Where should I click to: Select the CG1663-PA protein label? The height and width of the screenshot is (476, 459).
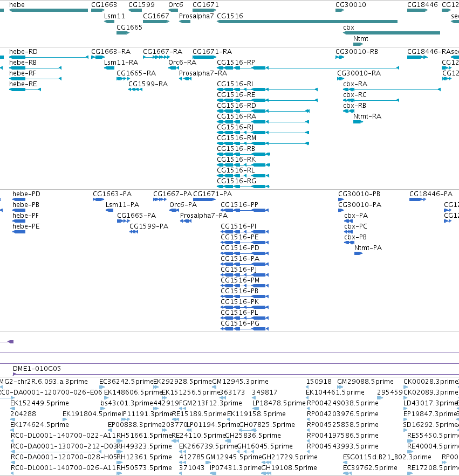pyautogui.click(x=112, y=194)
